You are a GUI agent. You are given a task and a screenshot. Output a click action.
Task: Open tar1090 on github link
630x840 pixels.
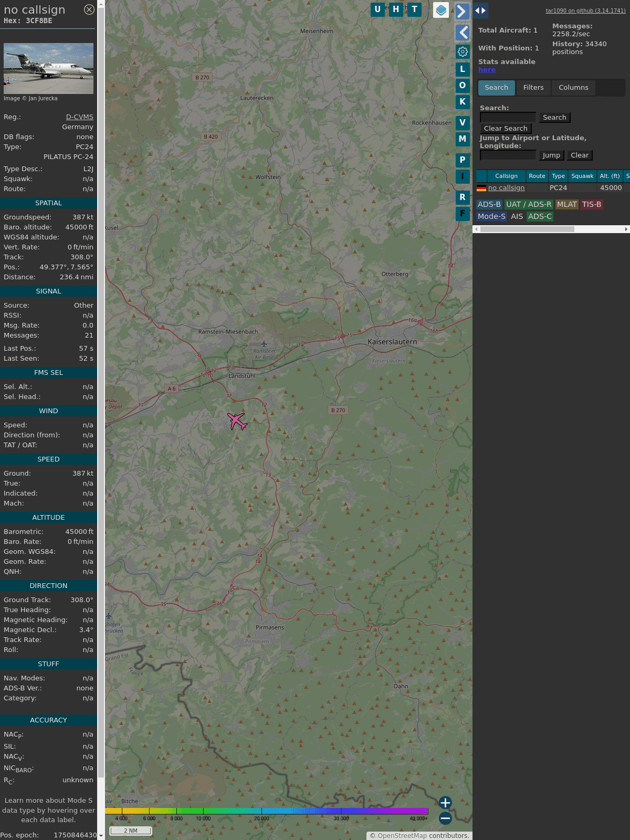coord(585,10)
